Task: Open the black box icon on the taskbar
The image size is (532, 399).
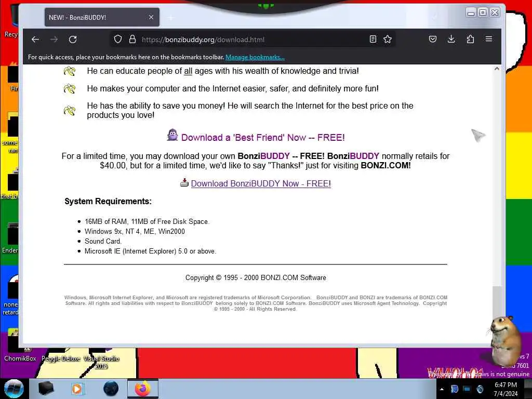Action: click(46, 389)
